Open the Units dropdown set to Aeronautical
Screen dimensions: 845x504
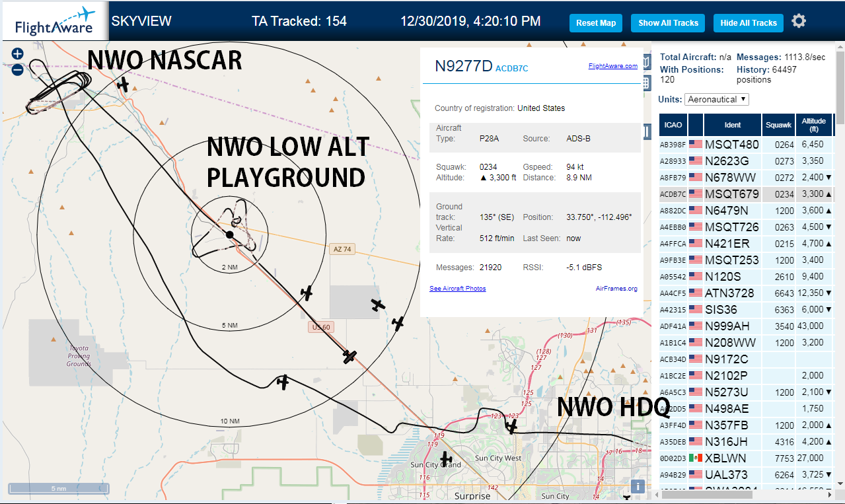click(717, 99)
